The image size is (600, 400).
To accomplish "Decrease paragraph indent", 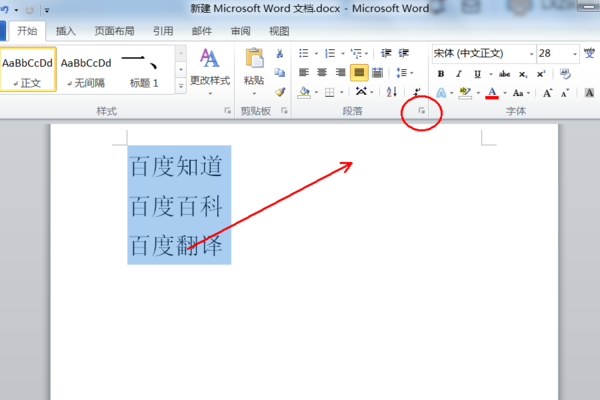I will 386,53.
